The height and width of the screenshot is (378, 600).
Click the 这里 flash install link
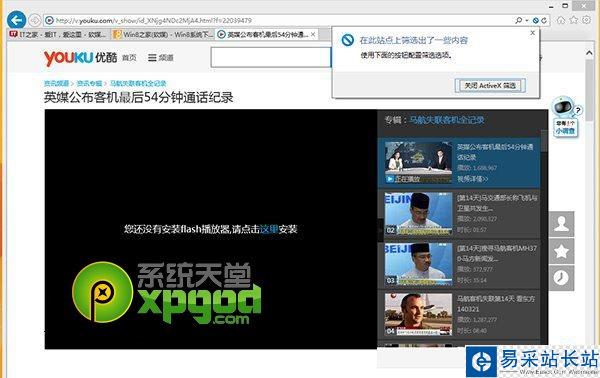(x=269, y=229)
